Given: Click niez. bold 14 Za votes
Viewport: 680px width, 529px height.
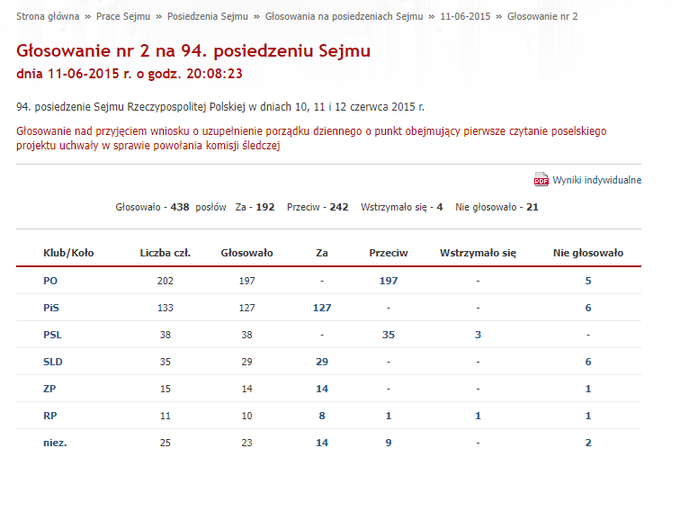Looking at the screenshot, I should [322, 443].
